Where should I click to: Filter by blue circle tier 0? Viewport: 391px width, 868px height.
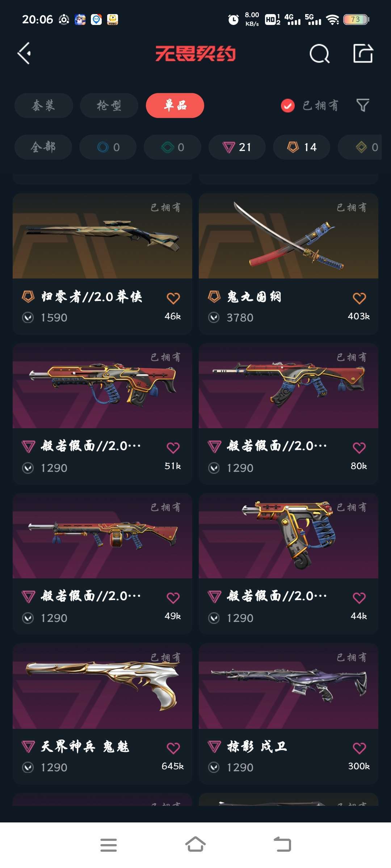click(x=108, y=147)
